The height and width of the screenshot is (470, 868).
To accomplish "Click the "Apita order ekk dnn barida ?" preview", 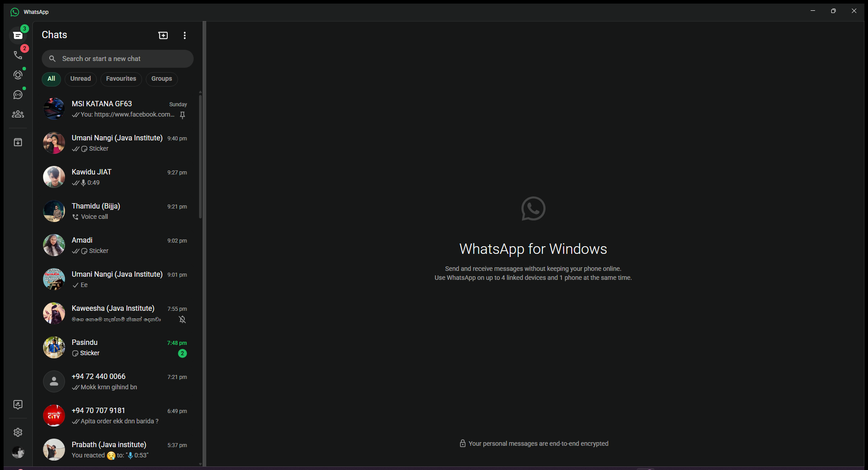I will coord(120,422).
